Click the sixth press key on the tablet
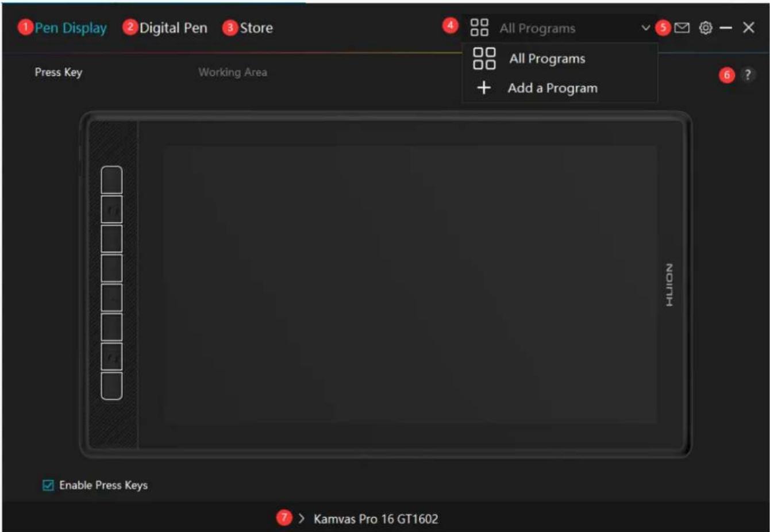The image size is (770, 532). click(111, 327)
